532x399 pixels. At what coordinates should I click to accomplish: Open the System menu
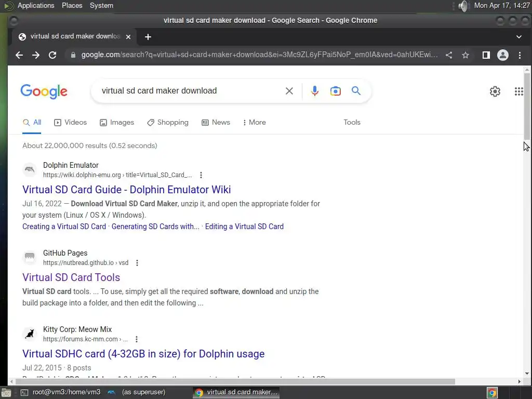(101, 5)
